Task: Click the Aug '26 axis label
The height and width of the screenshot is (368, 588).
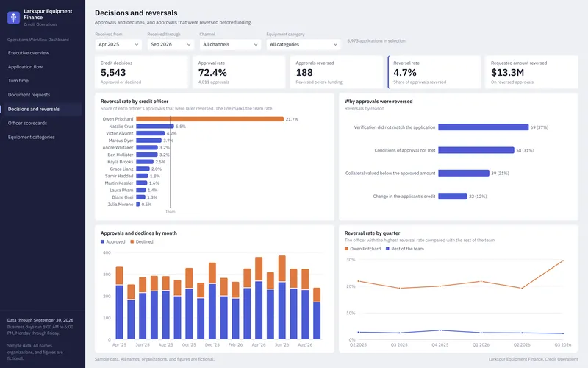Action: 305,344
